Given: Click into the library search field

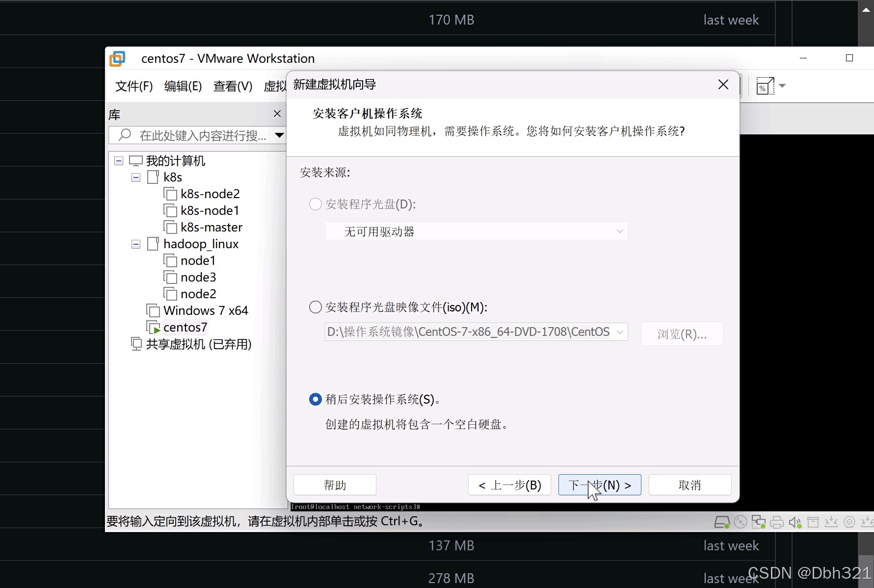Looking at the screenshot, I should pos(196,135).
